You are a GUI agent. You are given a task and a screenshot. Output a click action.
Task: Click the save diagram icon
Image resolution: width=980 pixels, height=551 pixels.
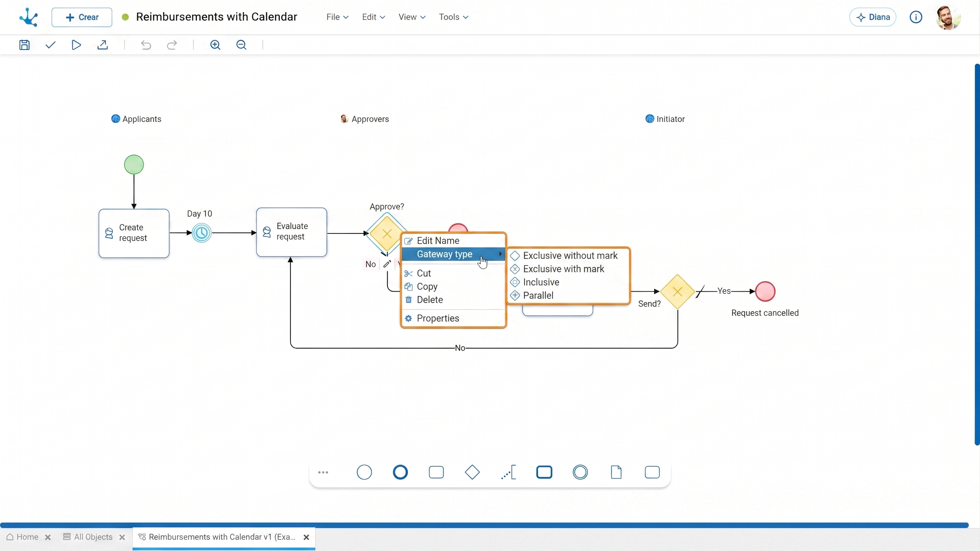24,45
